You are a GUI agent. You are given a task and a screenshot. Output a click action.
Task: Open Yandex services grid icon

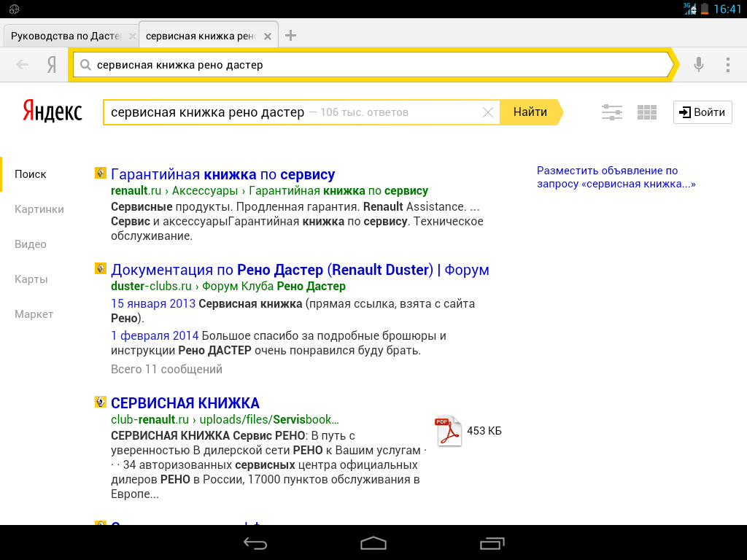tap(647, 112)
